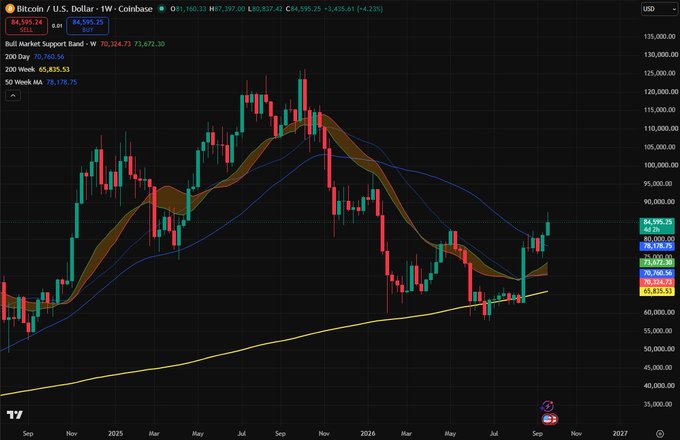The width and height of the screenshot is (680, 440).
Task: Select the Bitcoin / U.S. Dollar symbol title
Action: (85, 9)
